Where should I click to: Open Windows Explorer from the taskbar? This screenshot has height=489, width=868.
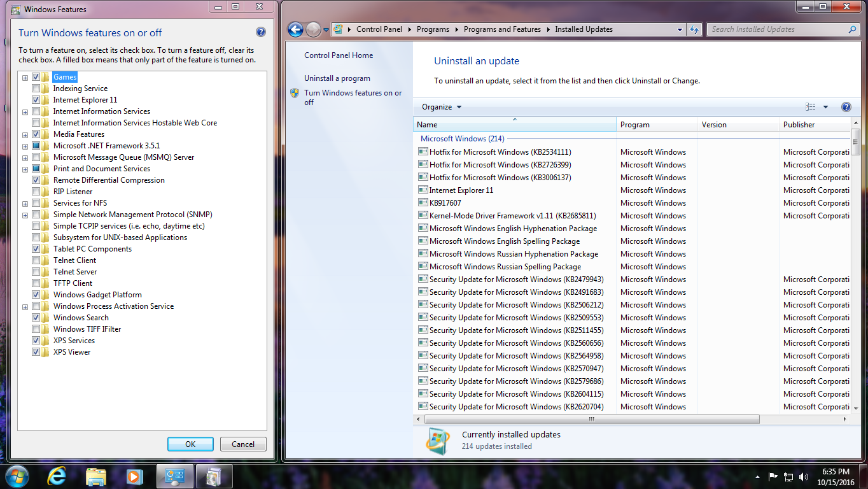pos(96,476)
